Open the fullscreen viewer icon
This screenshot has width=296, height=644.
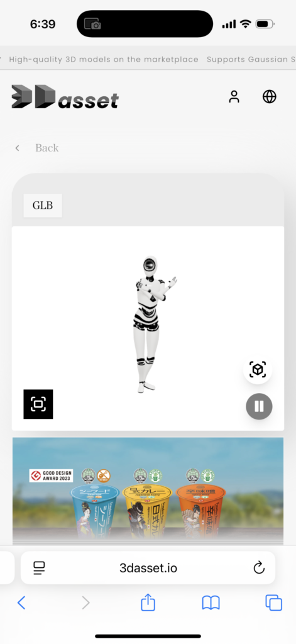[x=38, y=404]
